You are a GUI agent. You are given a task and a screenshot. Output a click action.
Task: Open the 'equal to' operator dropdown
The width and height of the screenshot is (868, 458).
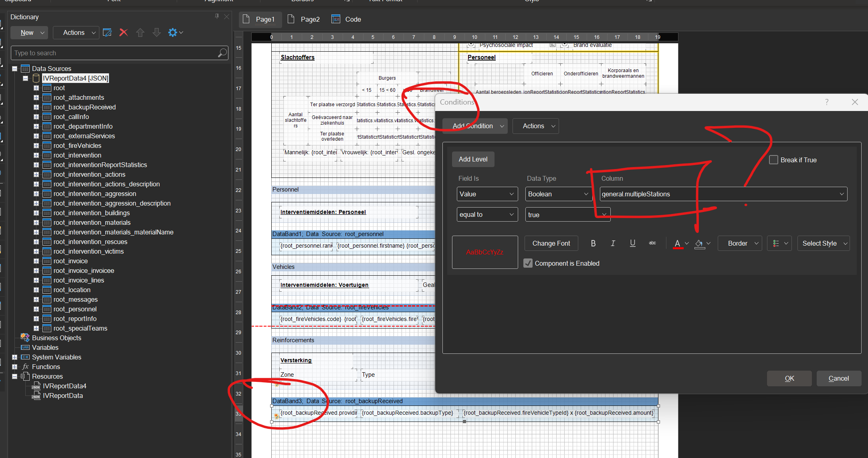pos(487,214)
